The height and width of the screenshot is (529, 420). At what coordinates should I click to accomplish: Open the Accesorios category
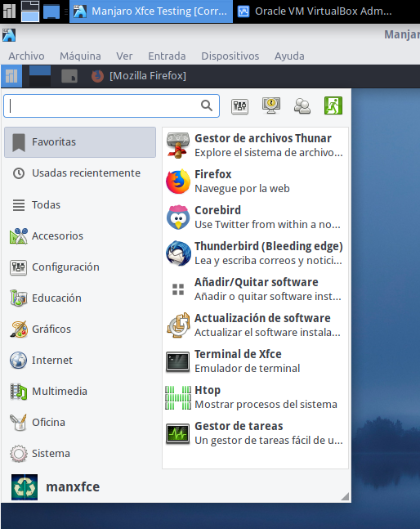click(x=80, y=235)
